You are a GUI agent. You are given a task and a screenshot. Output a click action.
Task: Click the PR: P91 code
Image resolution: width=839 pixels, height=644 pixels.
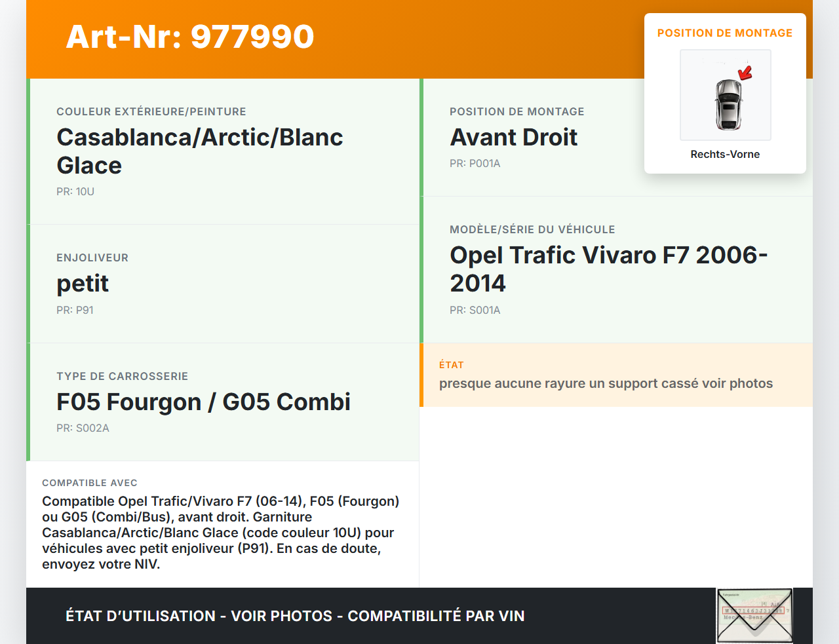[x=75, y=310]
